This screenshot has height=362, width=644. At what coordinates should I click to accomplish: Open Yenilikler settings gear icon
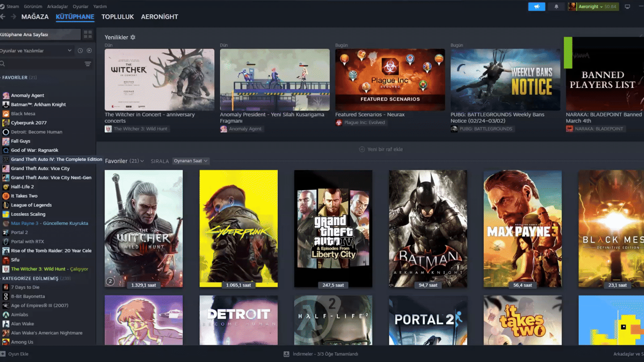[x=133, y=38]
